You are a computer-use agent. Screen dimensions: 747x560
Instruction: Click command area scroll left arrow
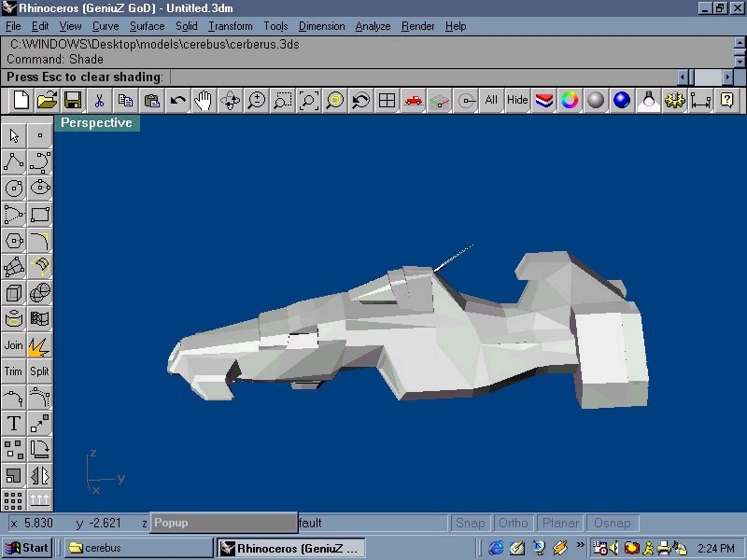tap(684, 77)
